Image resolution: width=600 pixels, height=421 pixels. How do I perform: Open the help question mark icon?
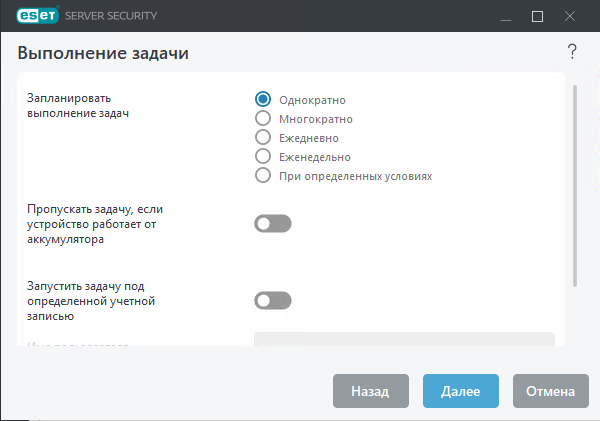pos(572,51)
